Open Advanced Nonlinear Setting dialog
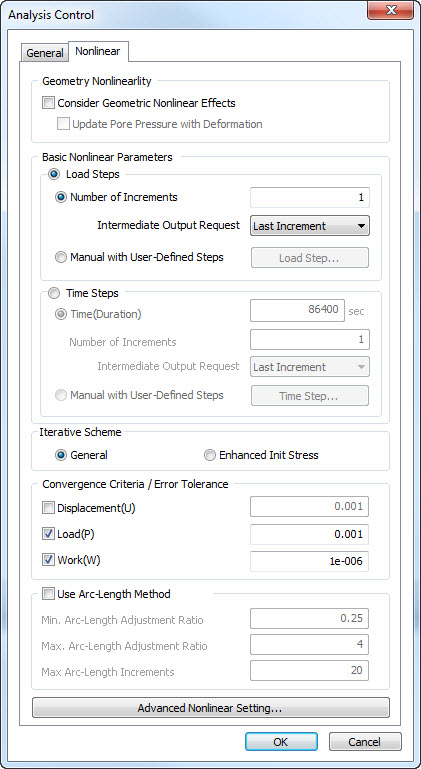The width and height of the screenshot is (421, 769). click(210, 708)
